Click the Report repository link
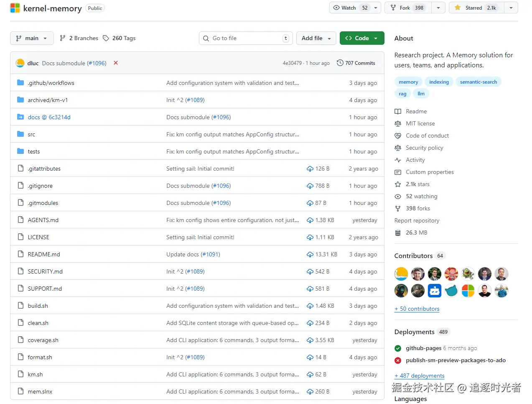The height and width of the screenshot is (404, 532). click(417, 220)
